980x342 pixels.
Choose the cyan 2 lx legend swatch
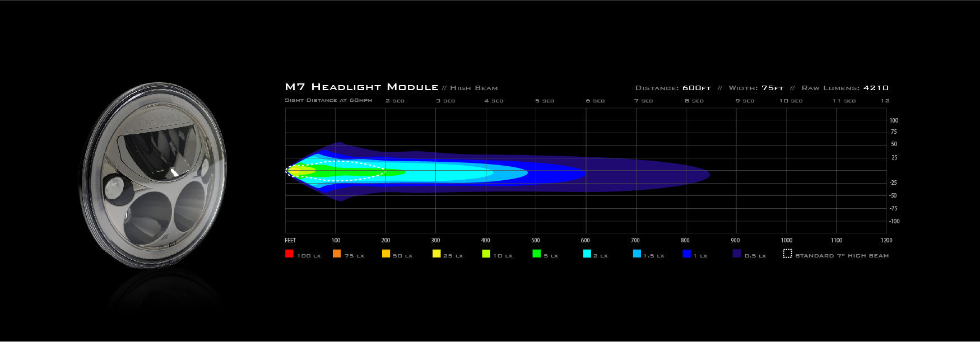(587, 254)
